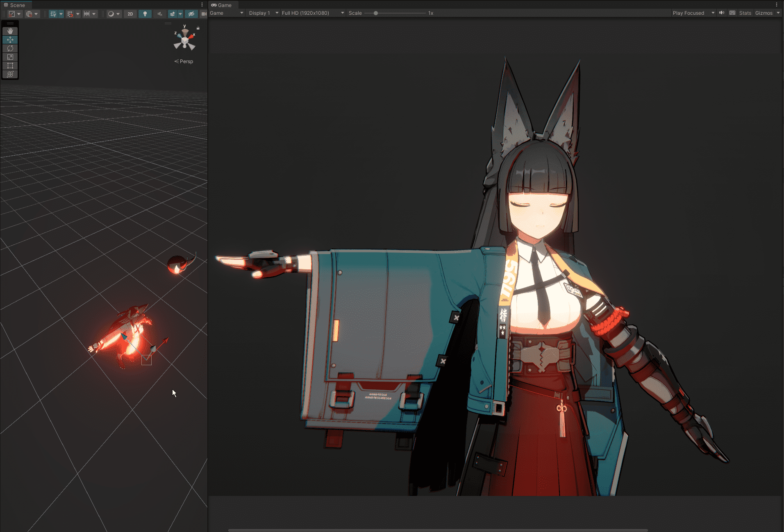Open draw mode dropdown arrow

pyautogui.click(x=118, y=14)
